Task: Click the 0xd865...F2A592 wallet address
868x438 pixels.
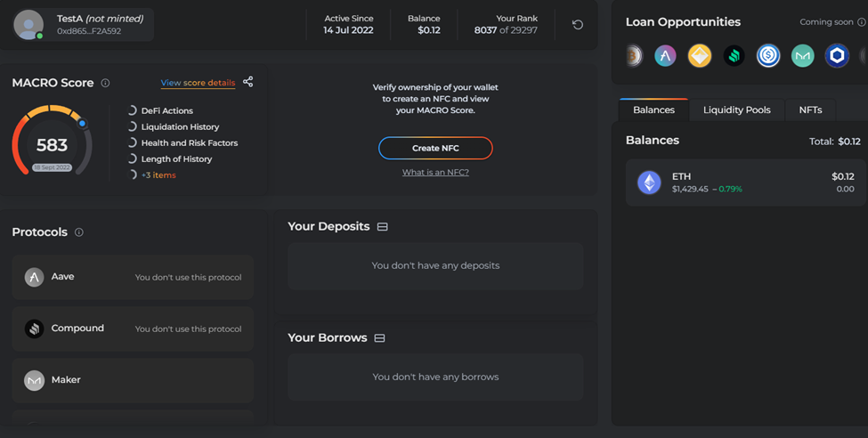Action: tap(89, 31)
